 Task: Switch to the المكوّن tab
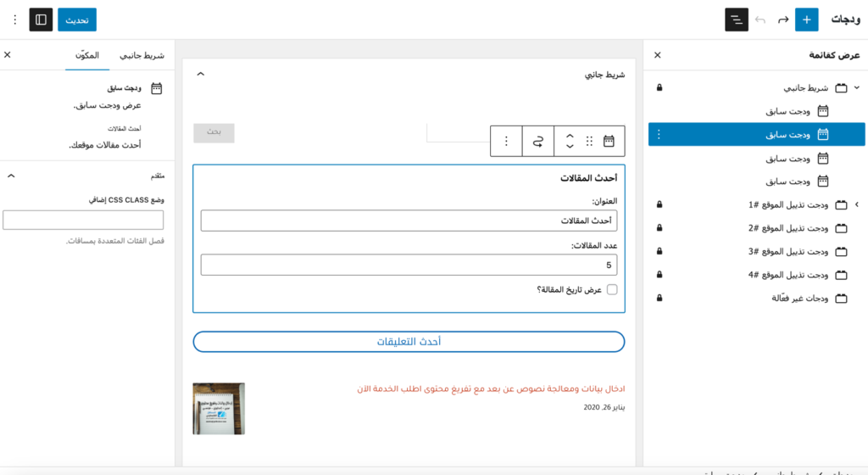87,55
